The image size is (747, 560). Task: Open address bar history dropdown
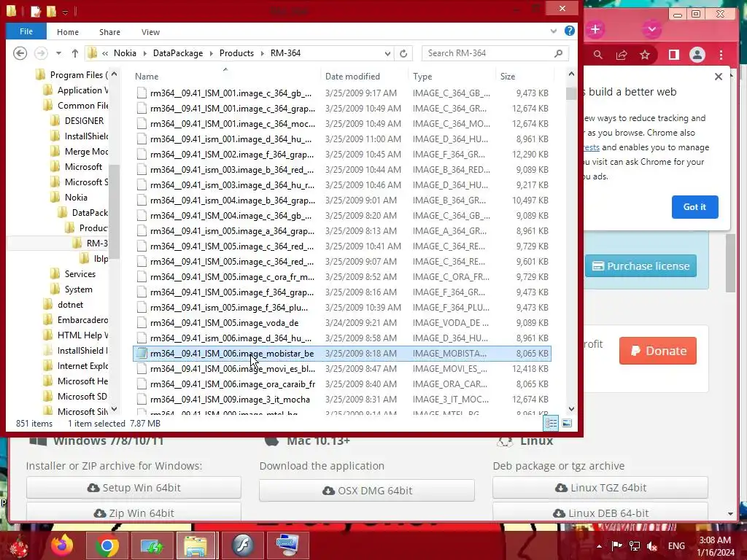388,53
